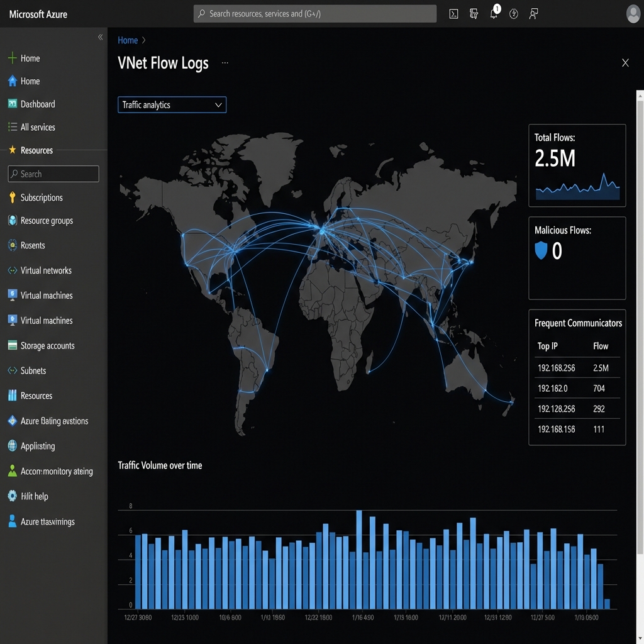The width and height of the screenshot is (644, 644).
Task: Click the Subscriptions key icon
Action: pyautogui.click(x=13, y=197)
